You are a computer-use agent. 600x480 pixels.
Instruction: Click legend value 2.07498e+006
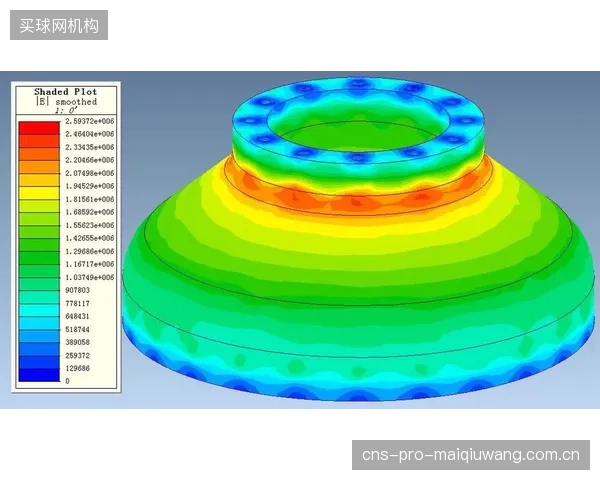(90, 173)
